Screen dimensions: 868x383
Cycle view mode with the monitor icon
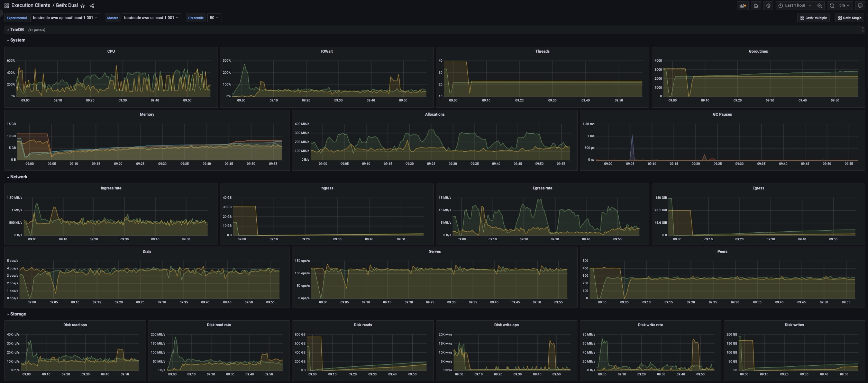tap(860, 6)
